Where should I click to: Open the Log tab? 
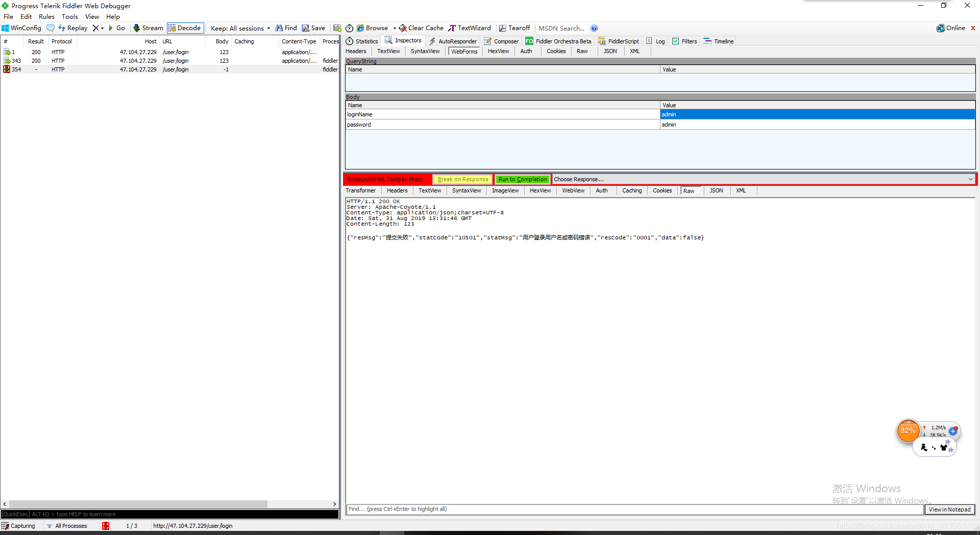click(655, 41)
